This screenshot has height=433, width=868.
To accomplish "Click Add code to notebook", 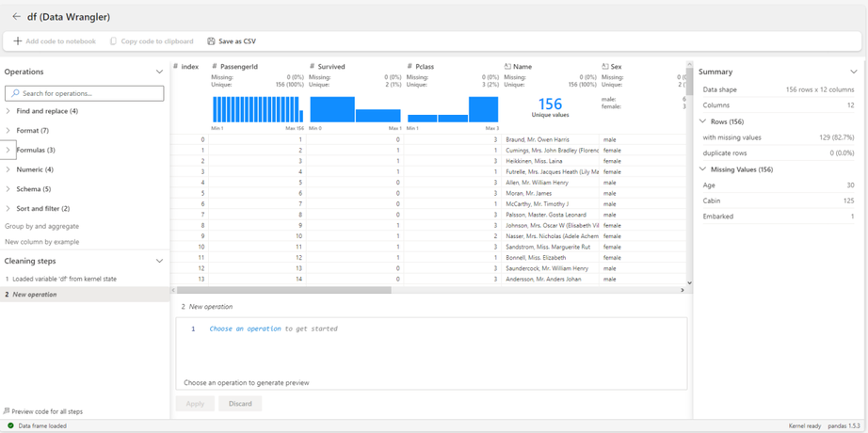I will (x=55, y=41).
